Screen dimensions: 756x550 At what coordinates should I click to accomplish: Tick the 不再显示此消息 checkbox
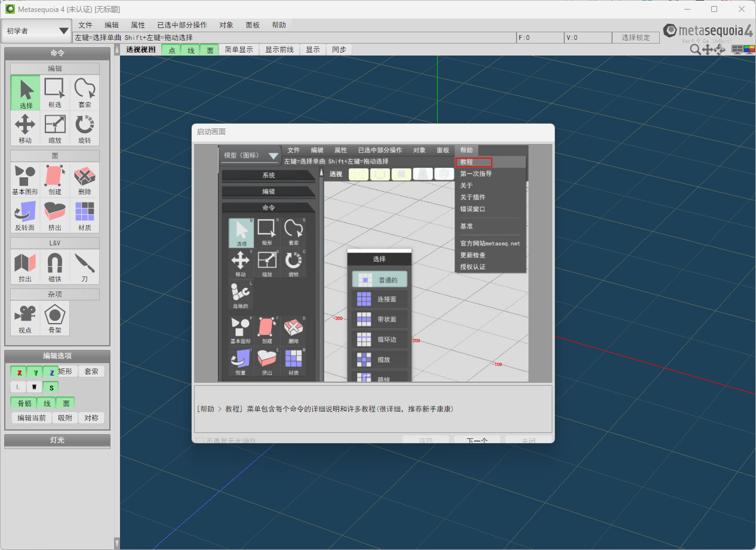point(200,441)
